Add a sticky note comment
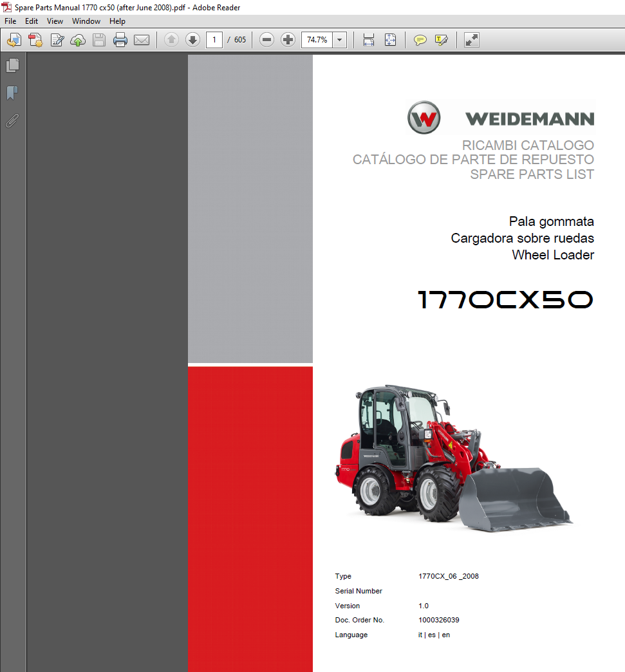 [420, 41]
